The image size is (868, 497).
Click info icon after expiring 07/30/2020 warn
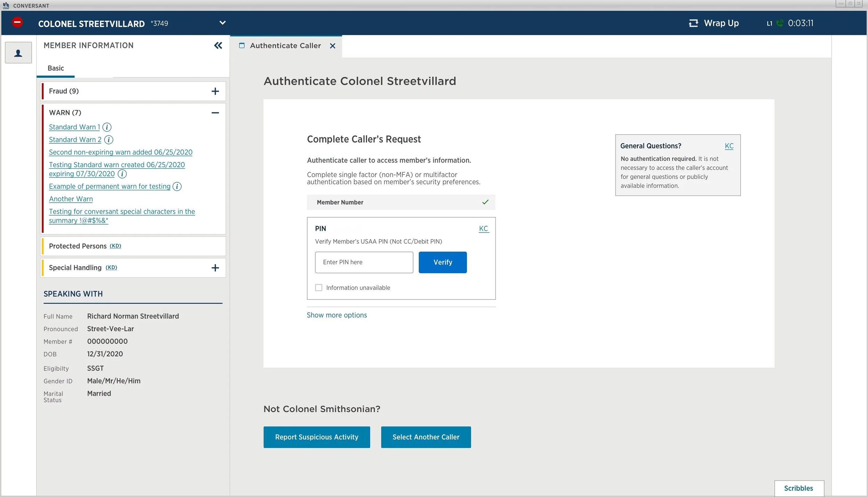[x=122, y=174]
